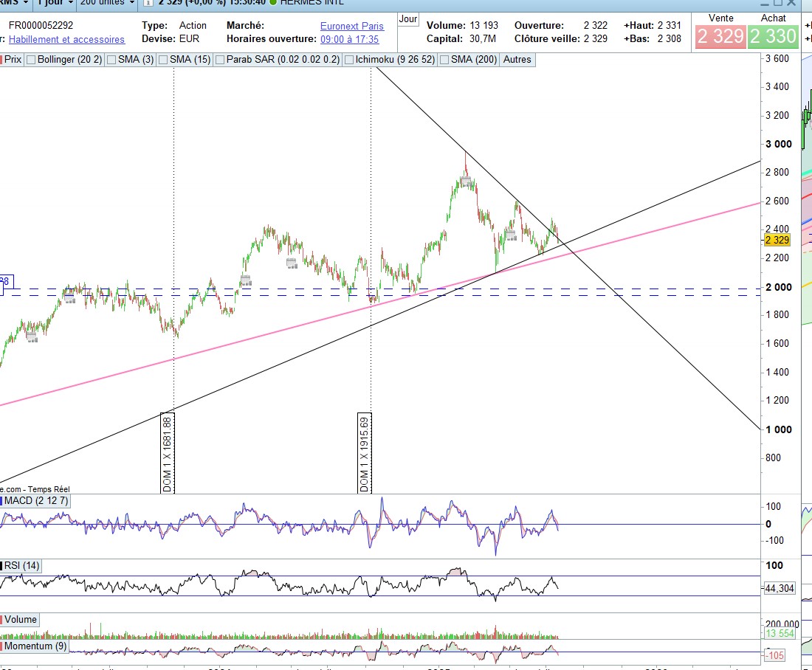Click the red color swatch beside Prix

coord(1,60)
